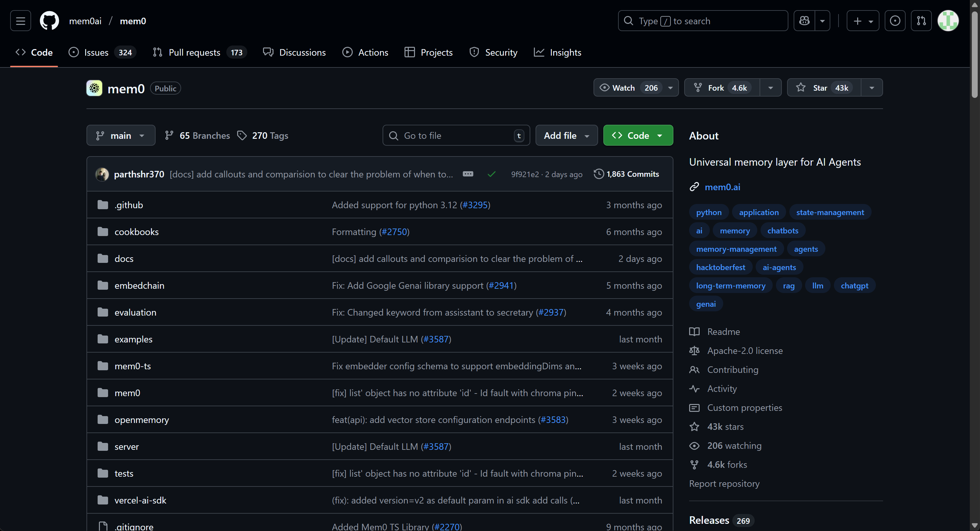Expand the commit message details ellipsis

click(x=468, y=174)
